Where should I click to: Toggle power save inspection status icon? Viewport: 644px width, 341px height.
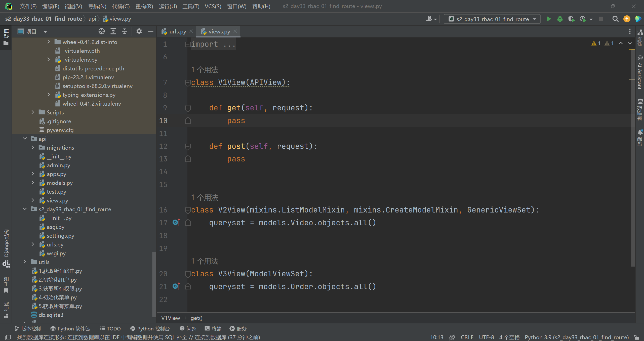pos(452,337)
